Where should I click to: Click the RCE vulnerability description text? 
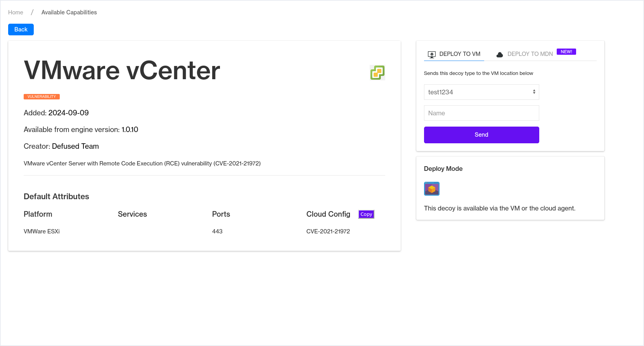pos(142,163)
